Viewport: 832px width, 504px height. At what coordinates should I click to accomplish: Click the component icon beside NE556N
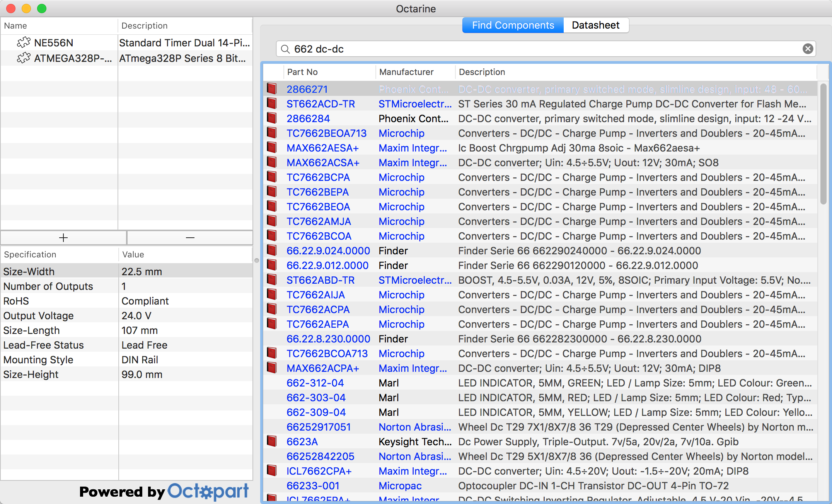click(24, 43)
